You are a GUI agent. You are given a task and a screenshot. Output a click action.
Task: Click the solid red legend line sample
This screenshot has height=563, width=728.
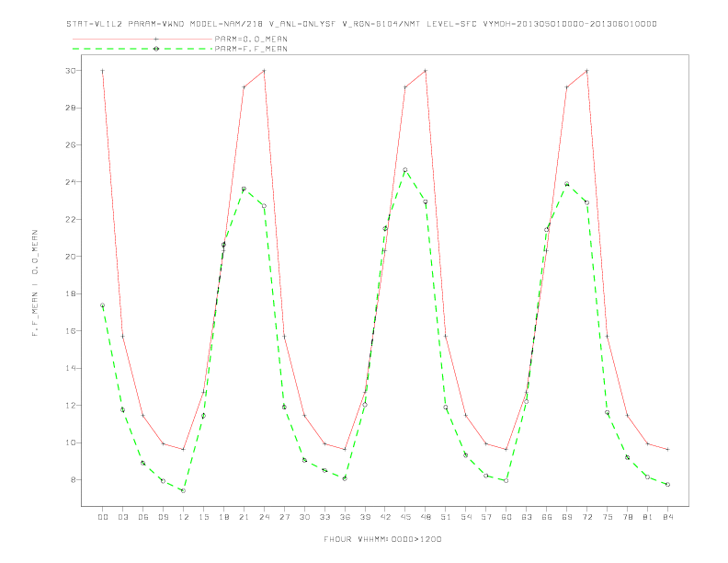click(x=142, y=39)
